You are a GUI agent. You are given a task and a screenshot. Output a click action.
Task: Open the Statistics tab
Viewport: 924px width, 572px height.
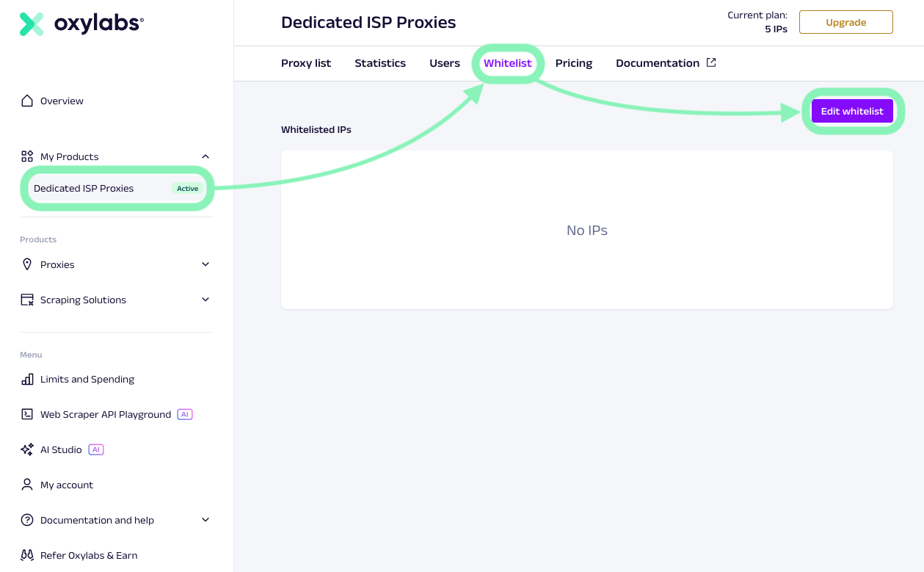(380, 63)
